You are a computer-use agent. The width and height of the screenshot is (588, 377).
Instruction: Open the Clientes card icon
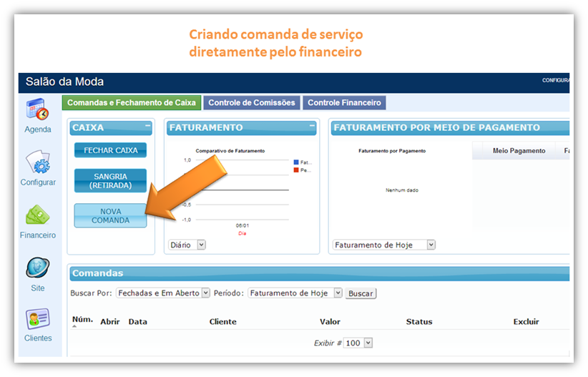pyautogui.click(x=37, y=318)
